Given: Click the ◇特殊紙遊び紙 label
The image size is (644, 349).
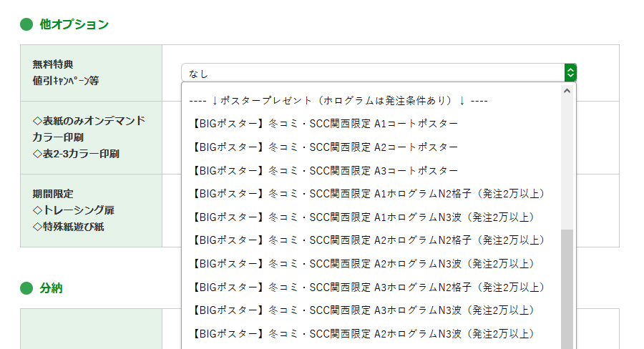Looking at the screenshot, I should 68,227.
